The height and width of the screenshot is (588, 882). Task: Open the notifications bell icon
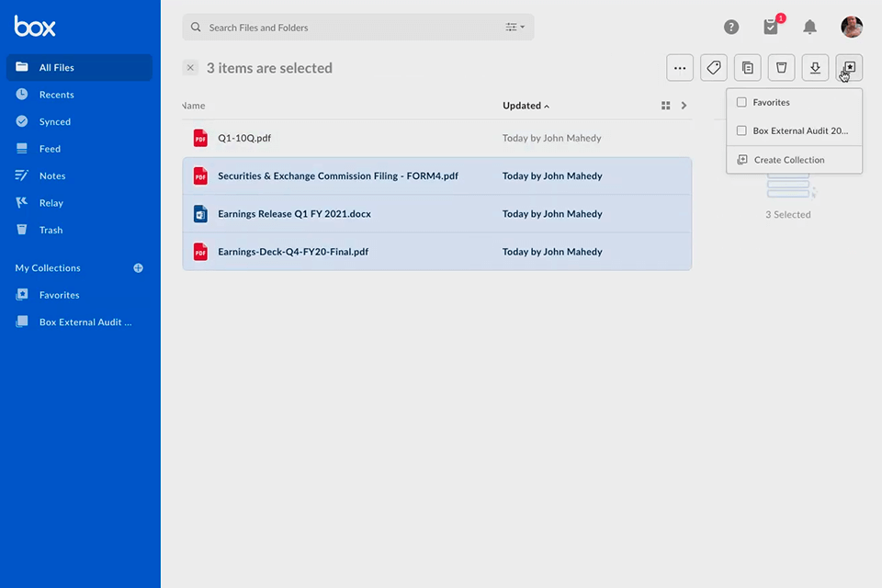click(x=809, y=27)
